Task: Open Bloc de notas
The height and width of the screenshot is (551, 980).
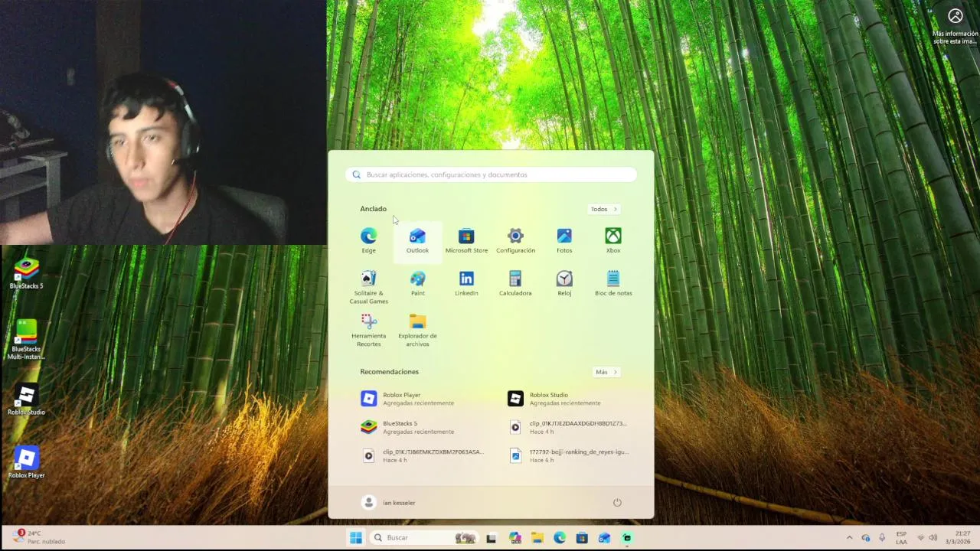Action: click(613, 283)
